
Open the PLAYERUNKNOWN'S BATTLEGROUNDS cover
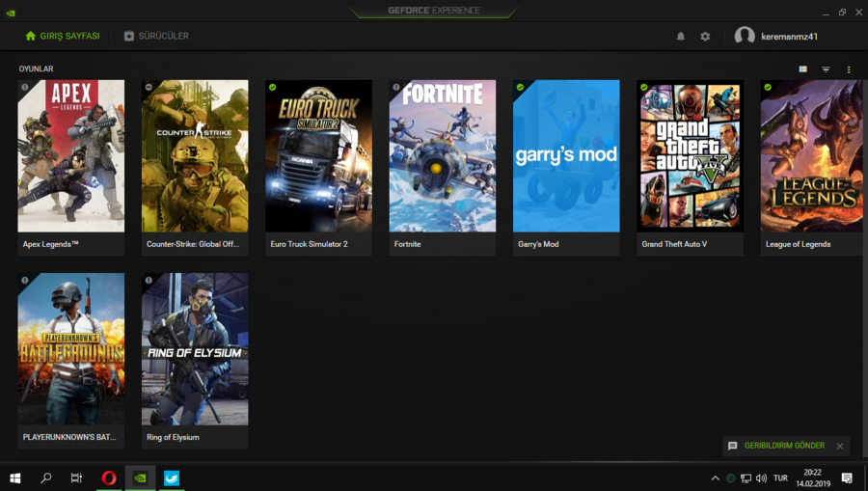pos(70,349)
